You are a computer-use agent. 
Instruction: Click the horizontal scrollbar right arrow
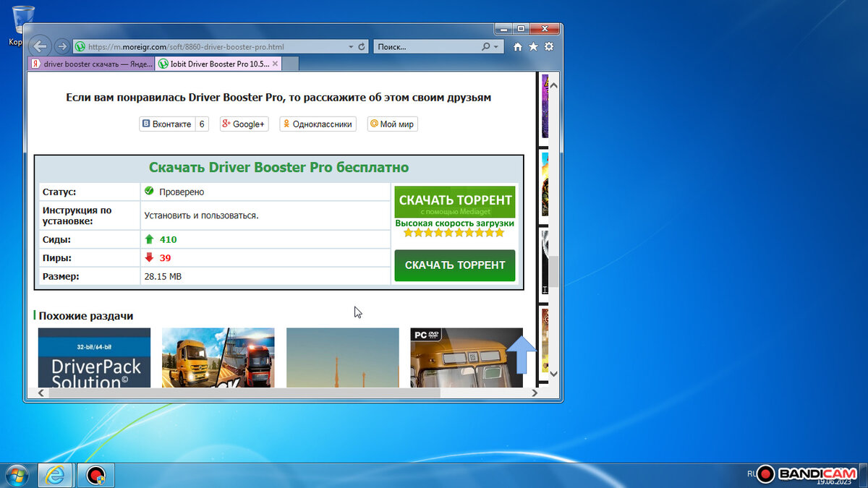coord(535,393)
